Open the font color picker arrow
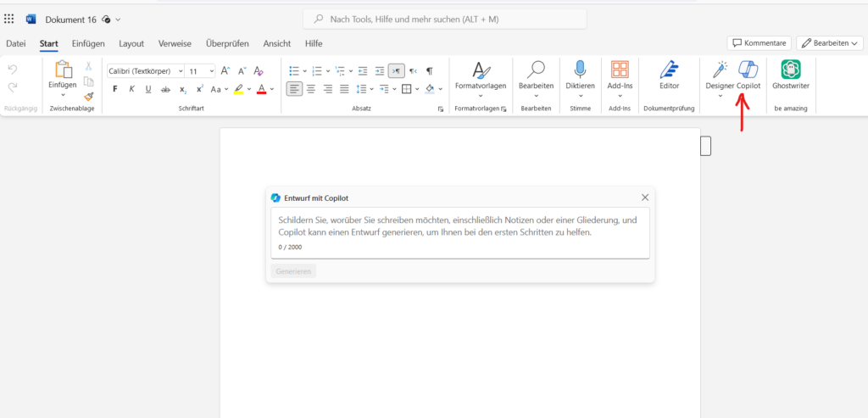The image size is (868, 418). pos(272,88)
